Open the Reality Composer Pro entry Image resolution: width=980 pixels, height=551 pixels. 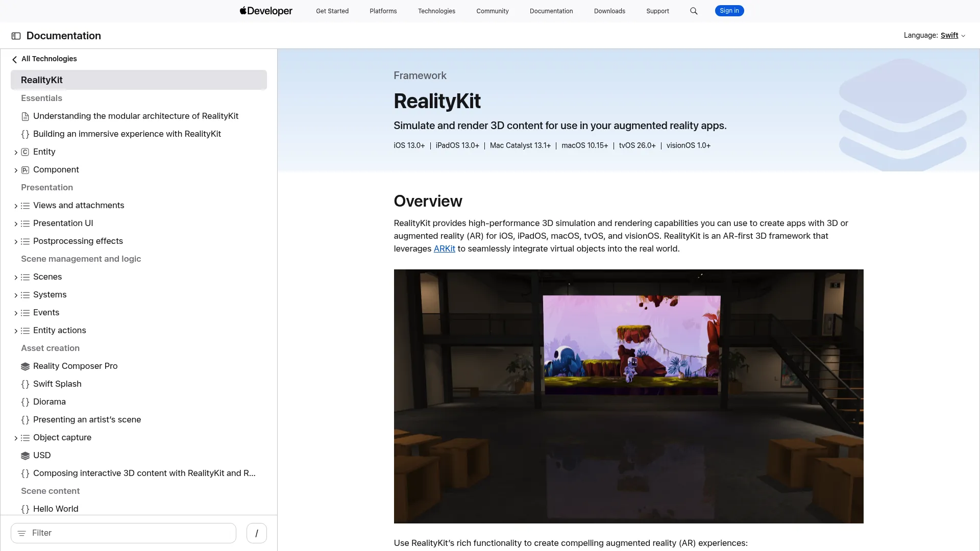[76, 366]
